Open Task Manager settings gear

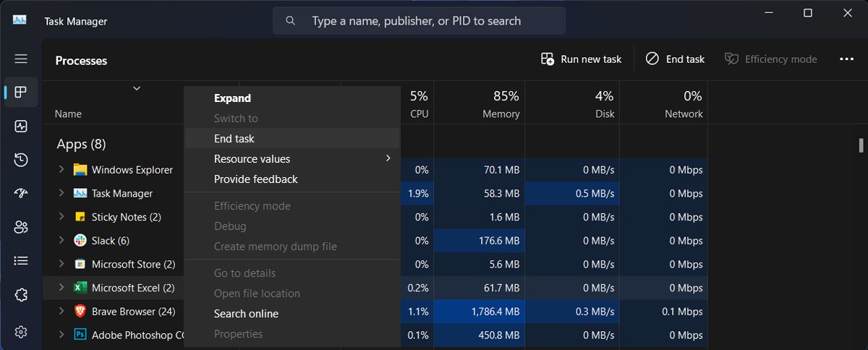click(21, 332)
